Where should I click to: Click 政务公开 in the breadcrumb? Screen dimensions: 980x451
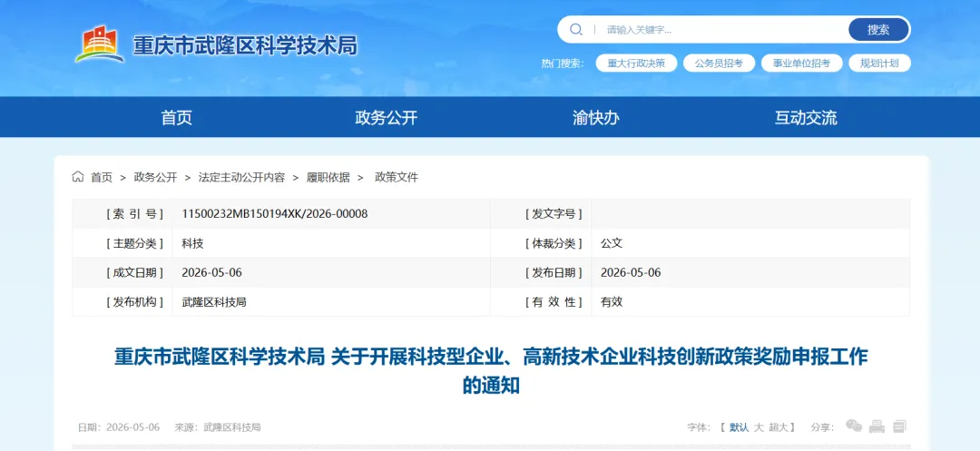tap(156, 177)
